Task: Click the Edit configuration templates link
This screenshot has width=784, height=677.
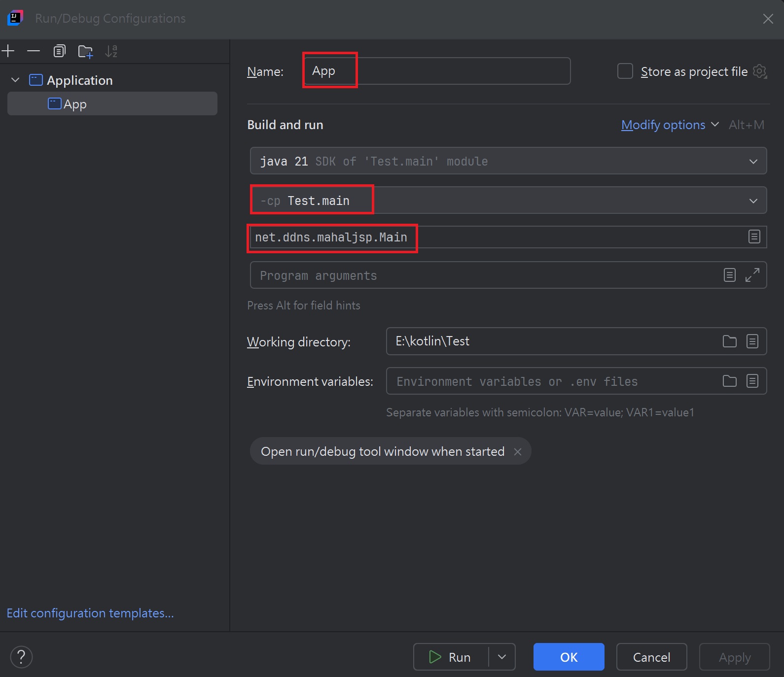Action: pos(90,613)
